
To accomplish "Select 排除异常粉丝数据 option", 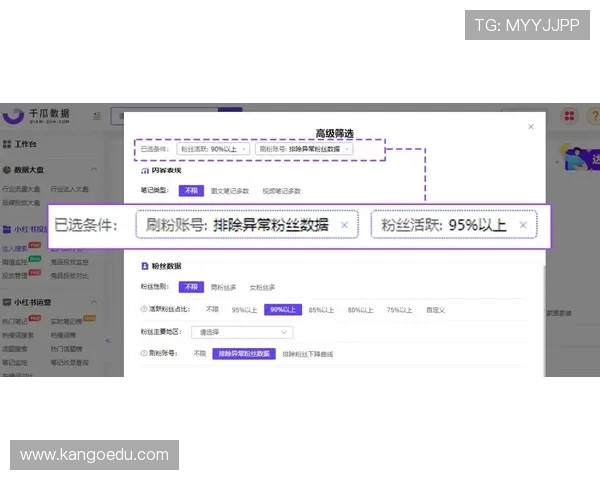I will click(x=244, y=354).
